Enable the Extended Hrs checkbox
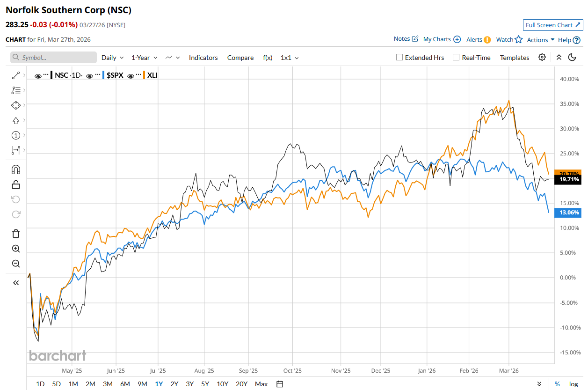Image resolution: width=588 pixels, height=390 pixels. click(x=399, y=57)
